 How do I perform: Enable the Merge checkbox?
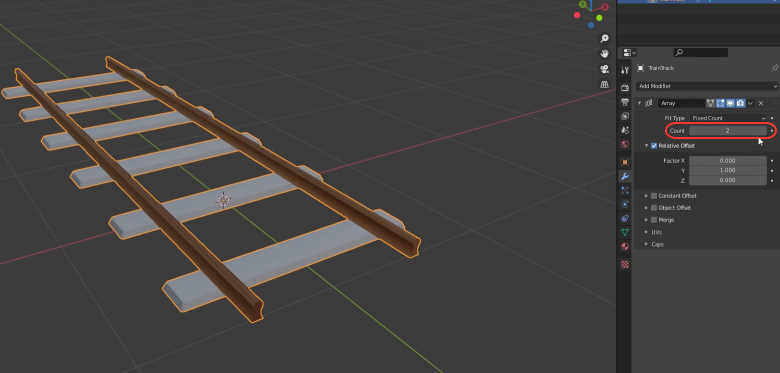coord(654,220)
